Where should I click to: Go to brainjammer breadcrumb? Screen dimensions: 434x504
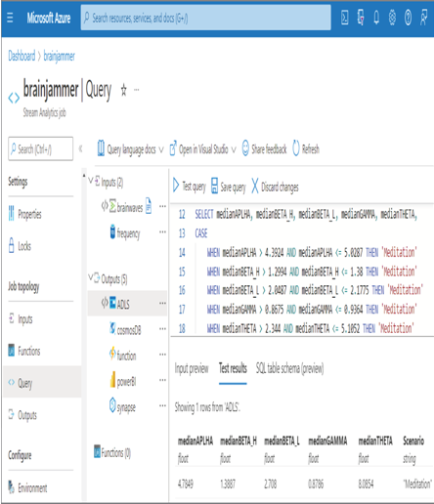tap(59, 56)
